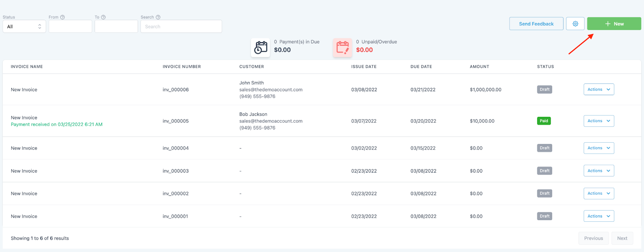Click the To date input field
This screenshot has height=252, width=644.
116,27
